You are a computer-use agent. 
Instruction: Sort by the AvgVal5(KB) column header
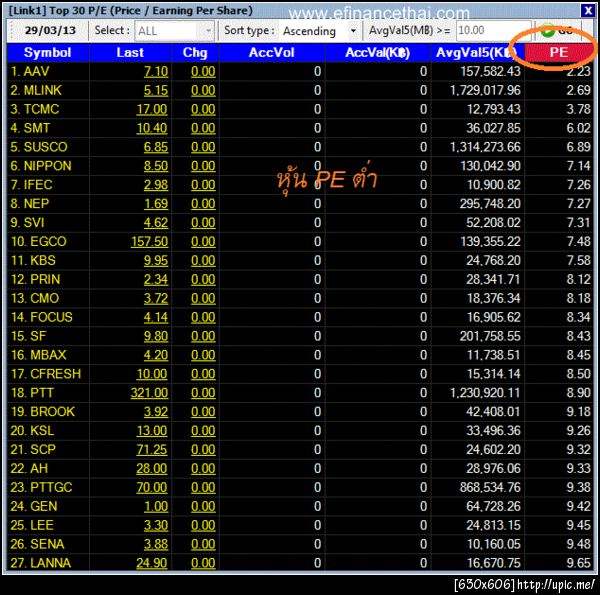click(x=477, y=52)
